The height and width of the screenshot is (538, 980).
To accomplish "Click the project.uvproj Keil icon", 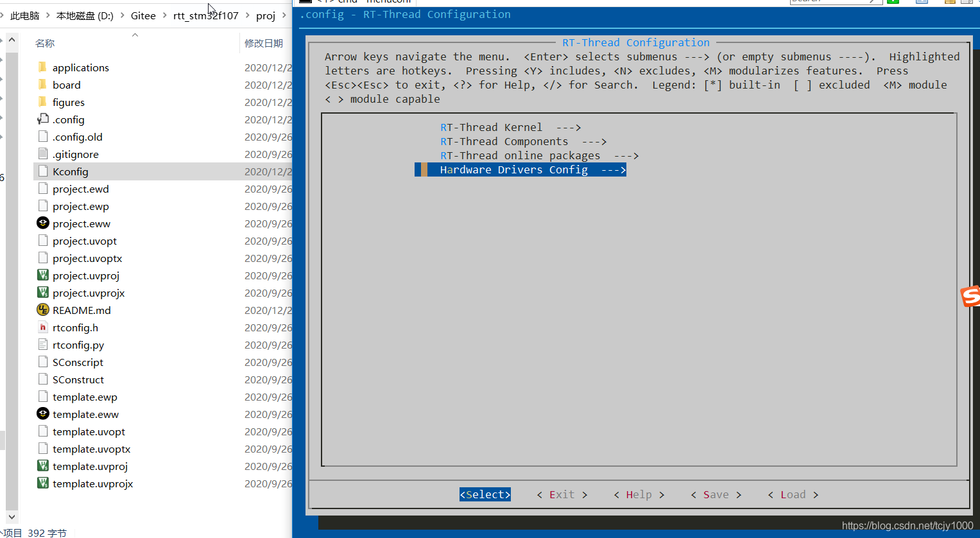I will (x=42, y=275).
